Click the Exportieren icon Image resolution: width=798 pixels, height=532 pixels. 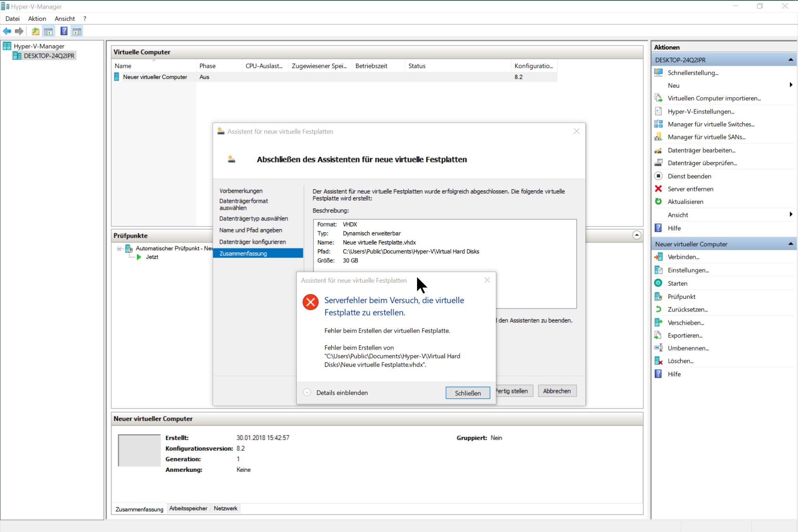(x=658, y=335)
